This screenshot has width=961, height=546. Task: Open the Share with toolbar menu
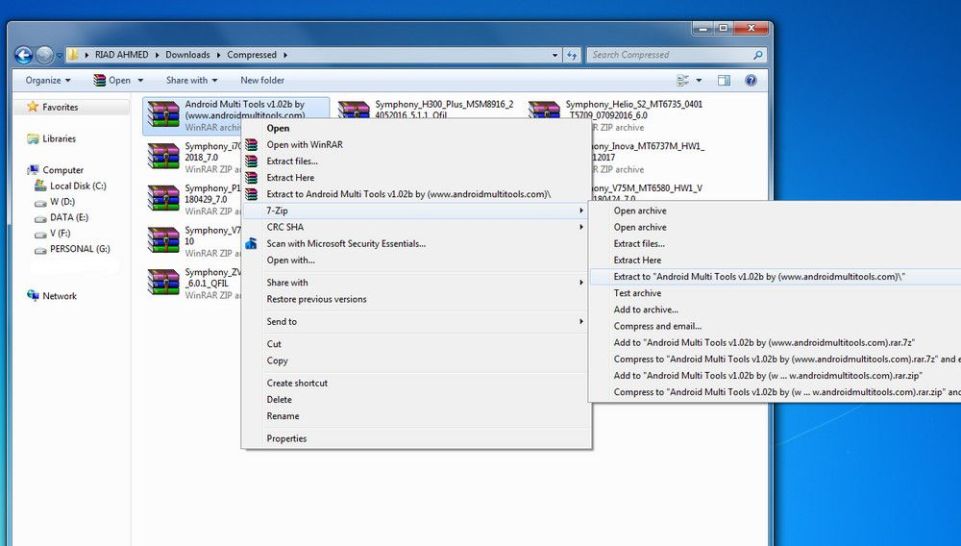pos(191,80)
